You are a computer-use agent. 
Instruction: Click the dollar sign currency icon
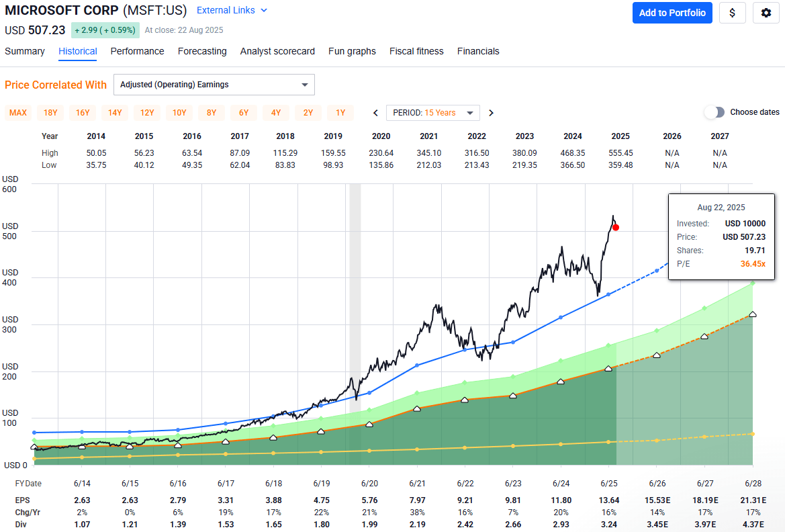click(x=732, y=13)
